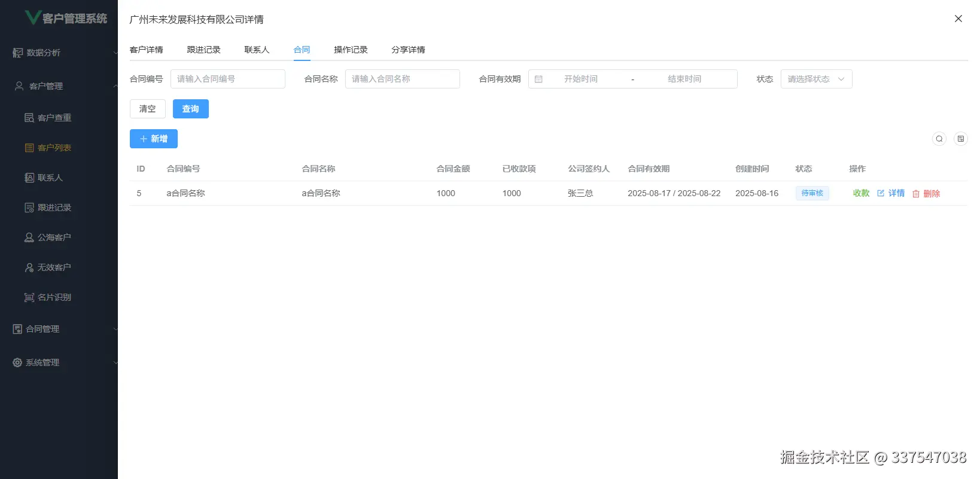Switch to the 操作记录 tab
Image resolution: width=980 pixels, height=479 pixels.
point(351,50)
